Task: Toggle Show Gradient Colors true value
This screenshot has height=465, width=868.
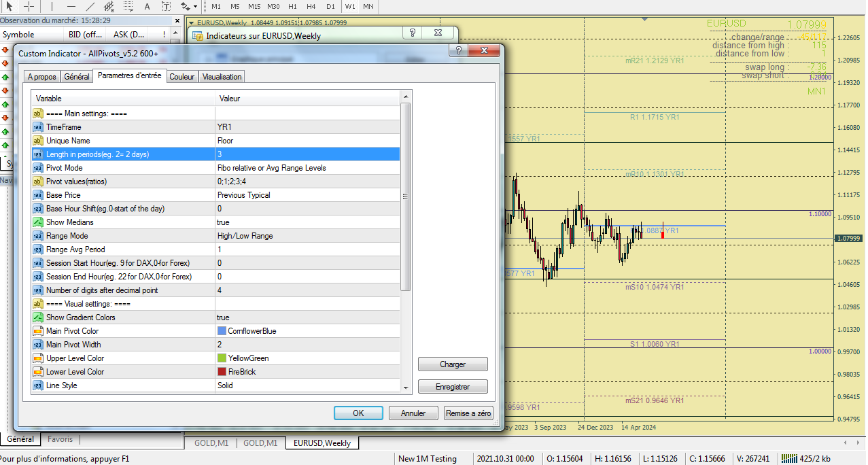Action: point(307,317)
